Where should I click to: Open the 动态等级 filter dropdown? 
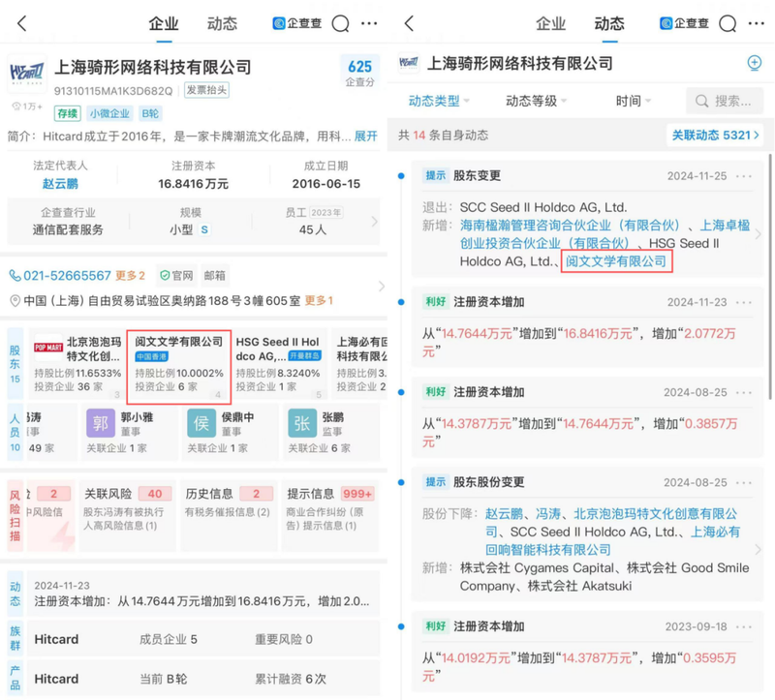pos(536,102)
